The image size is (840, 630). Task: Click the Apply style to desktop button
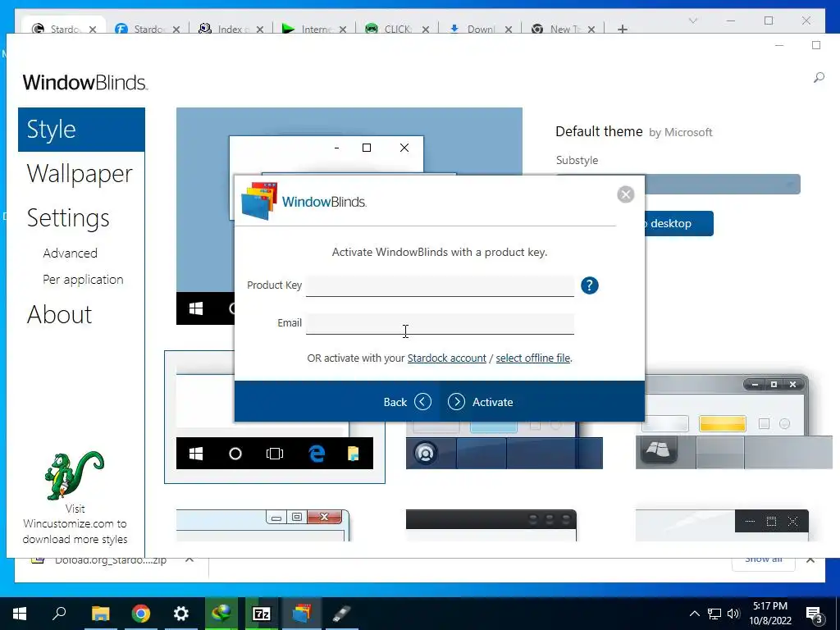(x=678, y=223)
